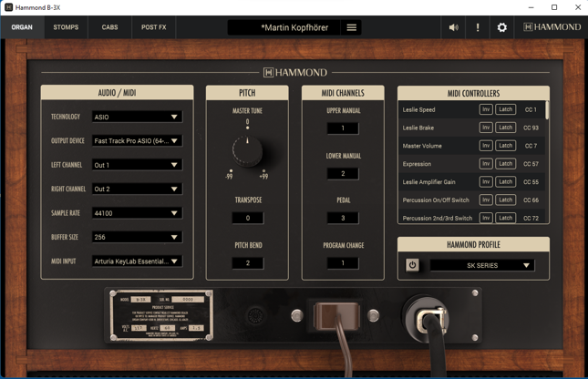Screen dimensions: 588x379
Task: Click the Martin Kopfhörer preset name
Action: 294,27
